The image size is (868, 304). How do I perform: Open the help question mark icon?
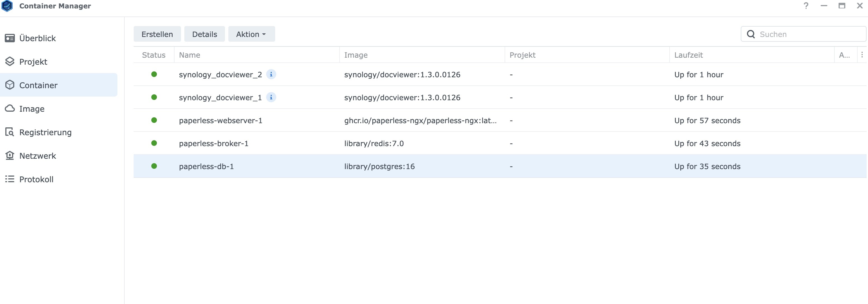point(806,6)
